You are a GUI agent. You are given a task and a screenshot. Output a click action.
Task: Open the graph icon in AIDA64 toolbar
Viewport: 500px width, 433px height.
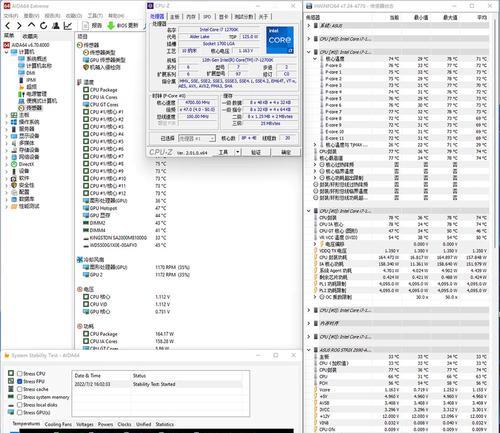[x=68, y=26]
